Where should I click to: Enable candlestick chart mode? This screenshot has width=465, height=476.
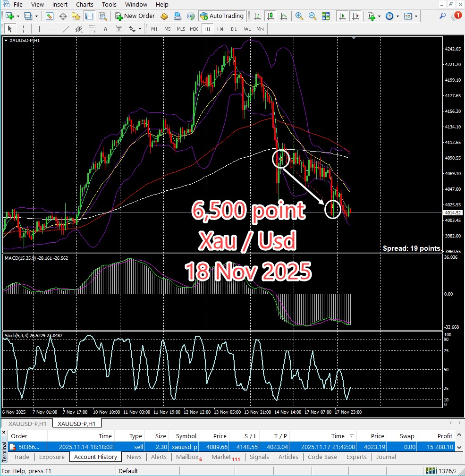[271, 16]
